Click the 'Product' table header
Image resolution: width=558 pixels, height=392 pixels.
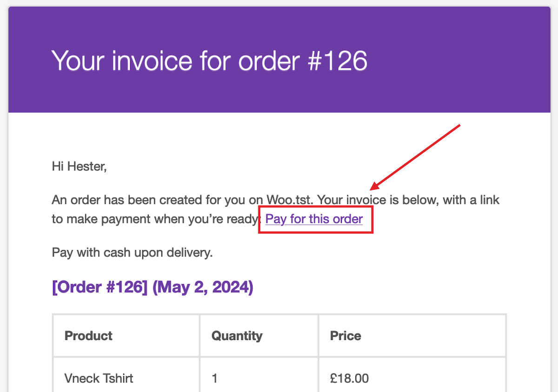[x=88, y=335]
